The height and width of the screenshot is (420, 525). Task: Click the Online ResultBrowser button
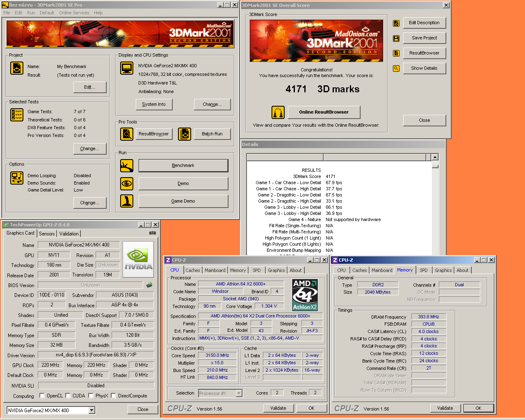pos(324,112)
